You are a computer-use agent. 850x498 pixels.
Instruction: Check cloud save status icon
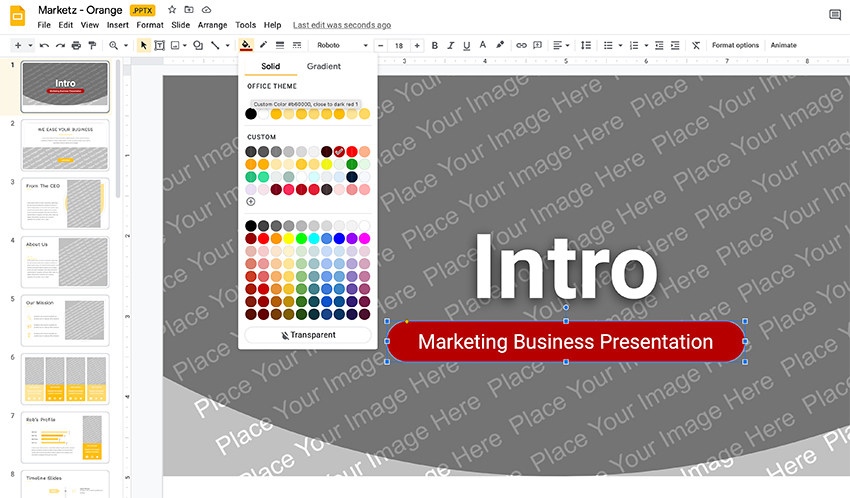(206, 10)
